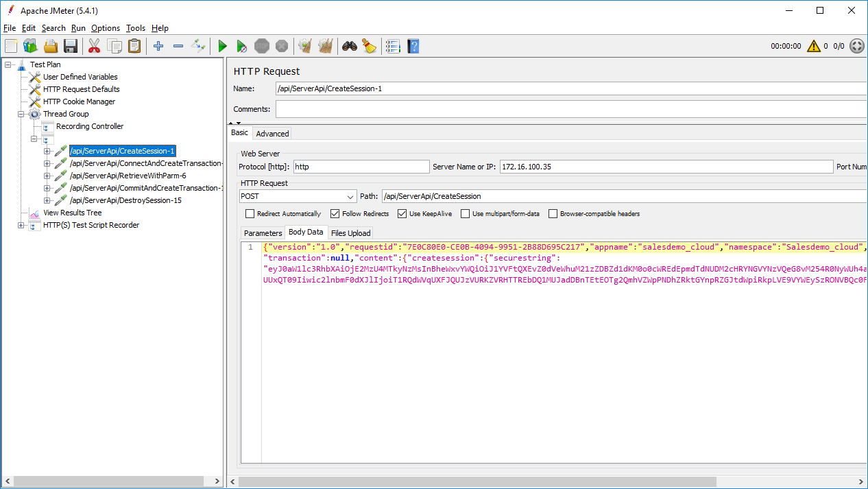Click the Cut scissors icon
Viewport: 868px width, 489px height.
tap(95, 46)
